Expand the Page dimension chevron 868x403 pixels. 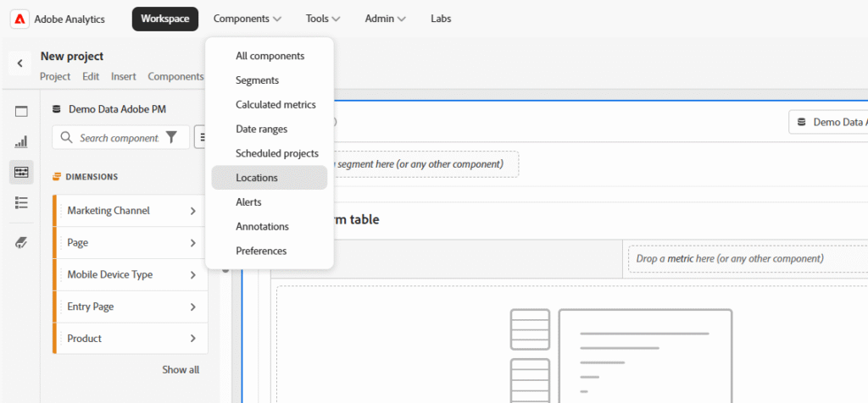193,243
